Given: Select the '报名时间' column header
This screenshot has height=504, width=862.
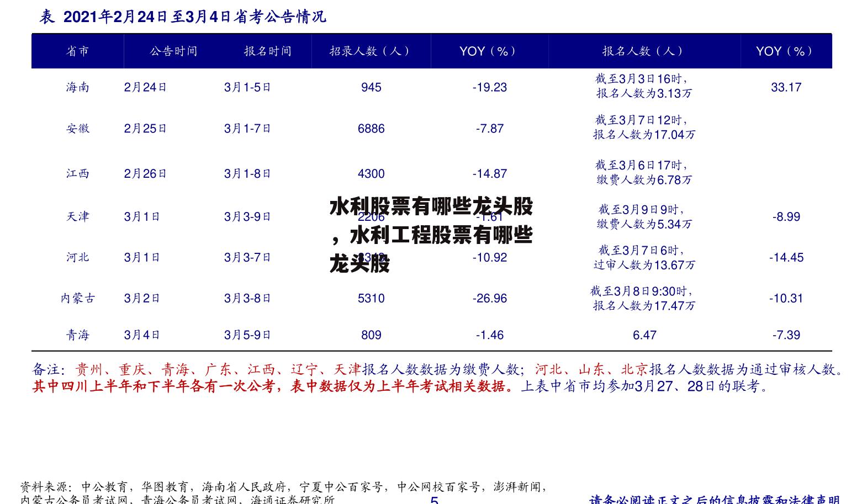Looking at the screenshot, I should click(x=268, y=51).
